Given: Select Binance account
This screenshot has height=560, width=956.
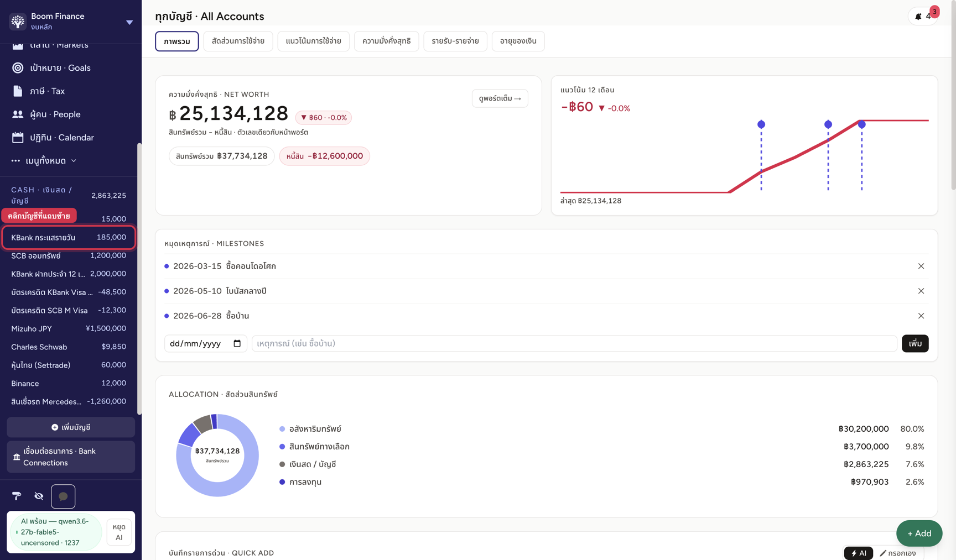Looking at the screenshot, I should click(x=69, y=383).
